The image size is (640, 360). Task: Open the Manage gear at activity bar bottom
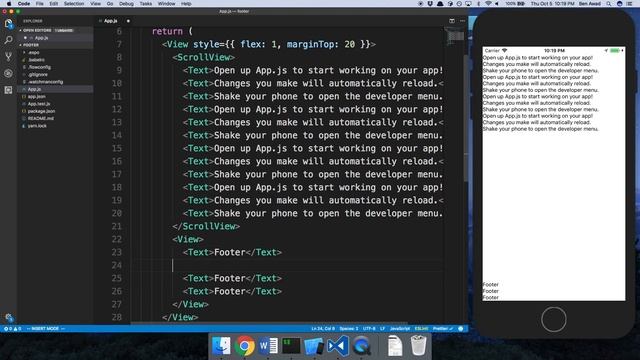tap(9, 318)
